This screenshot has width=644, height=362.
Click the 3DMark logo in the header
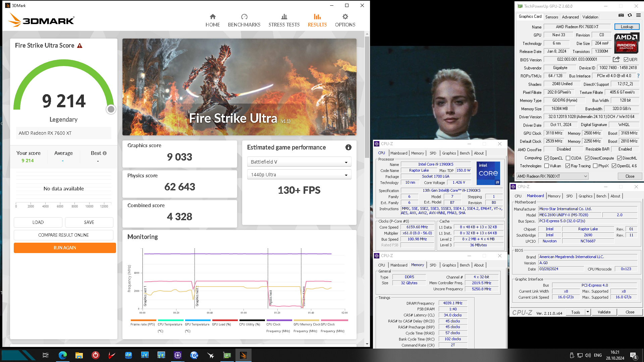(41, 20)
